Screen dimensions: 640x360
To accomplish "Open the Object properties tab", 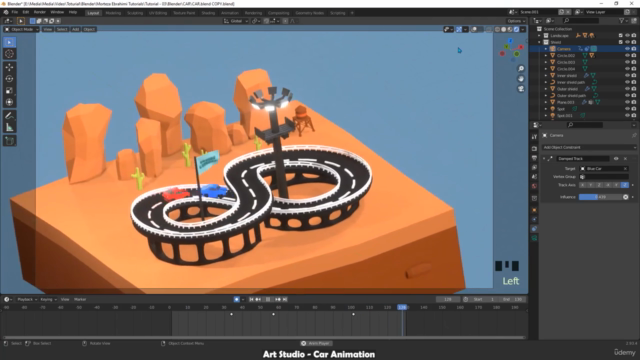I will tap(534, 210).
